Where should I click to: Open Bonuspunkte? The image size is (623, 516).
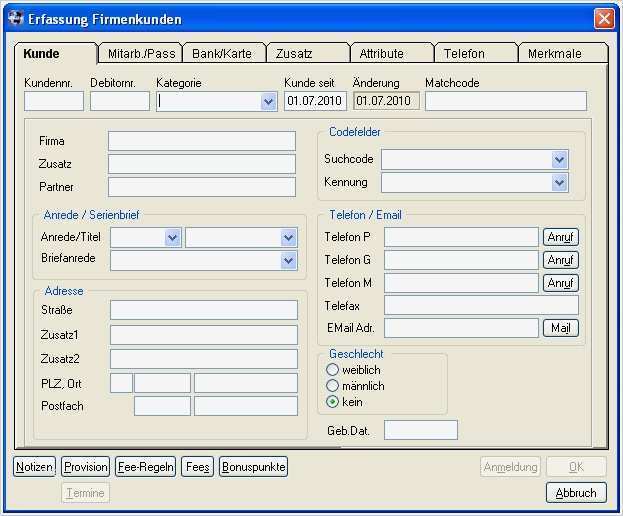(x=253, y=467)
